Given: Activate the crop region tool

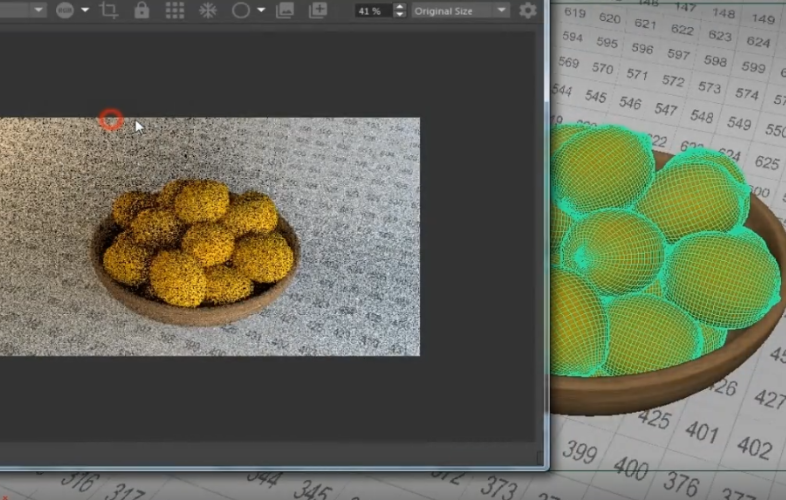Looking at the screenshot, I should pos(109,10).
